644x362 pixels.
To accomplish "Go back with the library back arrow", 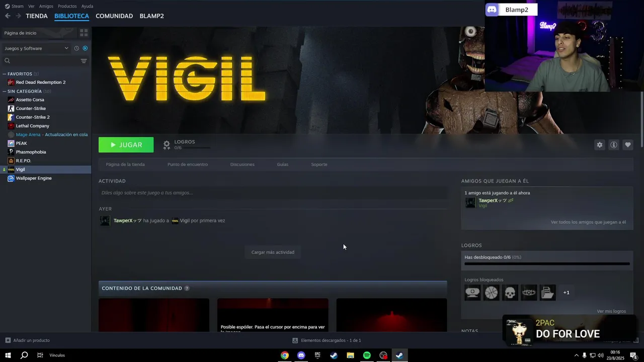I will click(x=8, y=16).
